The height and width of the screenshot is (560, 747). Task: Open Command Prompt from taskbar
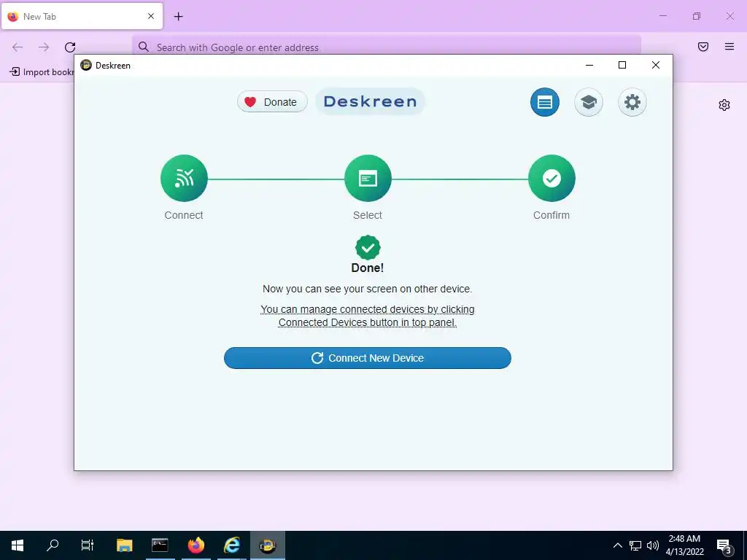(x=160, y=545)
